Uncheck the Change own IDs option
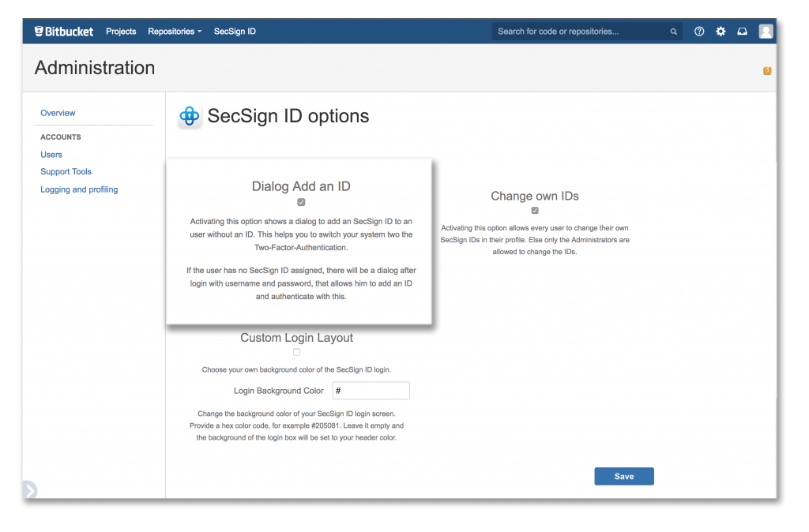809x532 pixels. 534,211
